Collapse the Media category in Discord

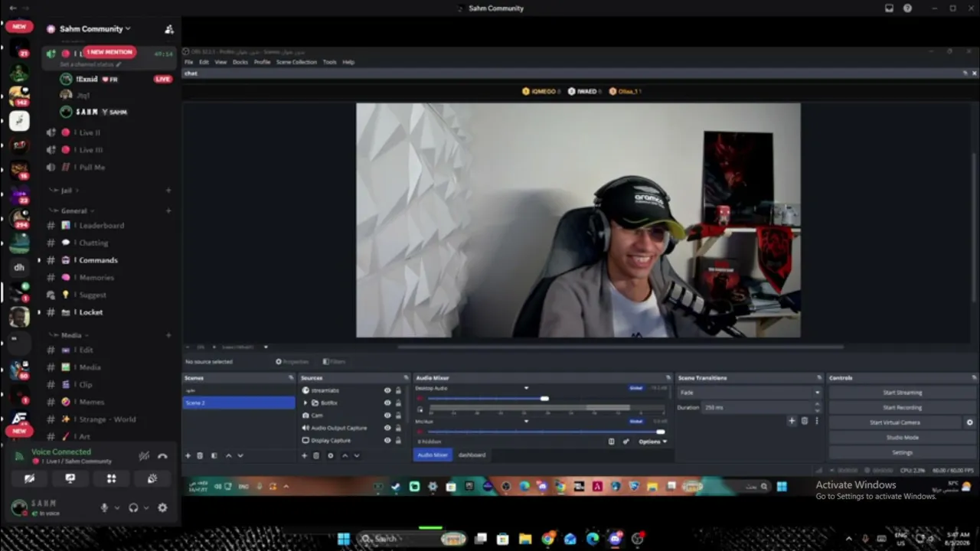coord(70,335)
